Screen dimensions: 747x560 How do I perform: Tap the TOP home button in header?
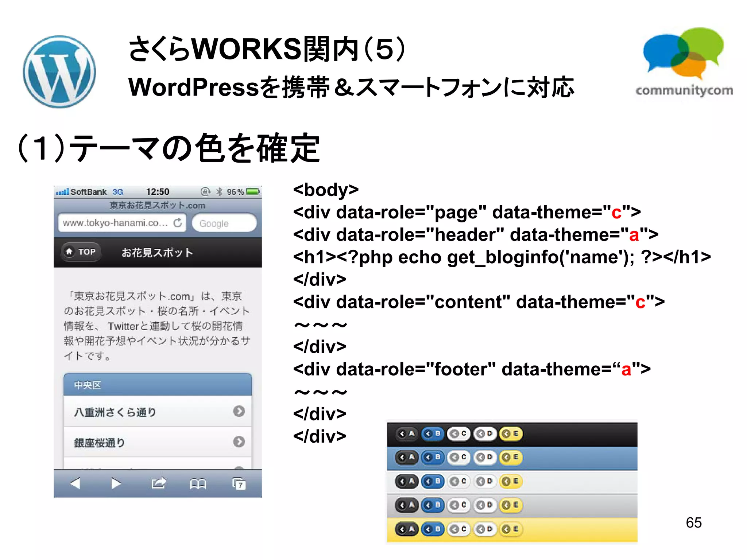coord(81,252)
